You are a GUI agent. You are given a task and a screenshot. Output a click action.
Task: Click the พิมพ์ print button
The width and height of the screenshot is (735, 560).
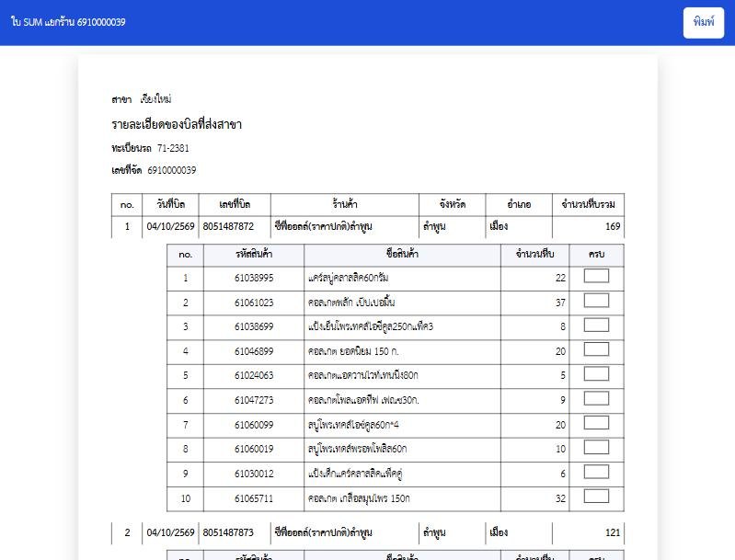click(703, 22)
